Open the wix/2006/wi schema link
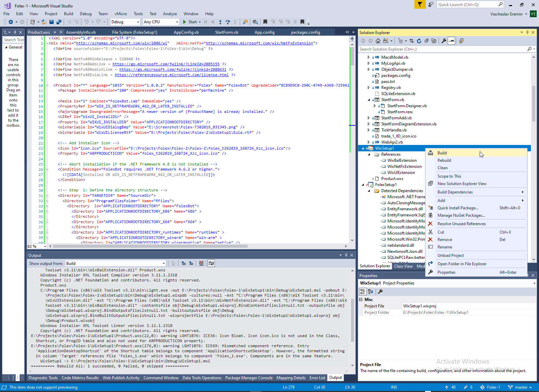Viewport: 539px width, 392px height. point(122,43)
